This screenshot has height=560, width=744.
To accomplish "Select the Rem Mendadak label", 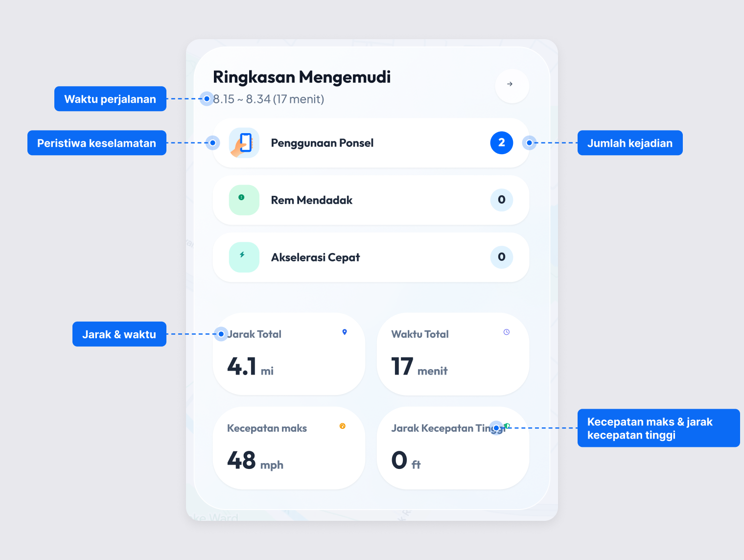I will 312,200.
